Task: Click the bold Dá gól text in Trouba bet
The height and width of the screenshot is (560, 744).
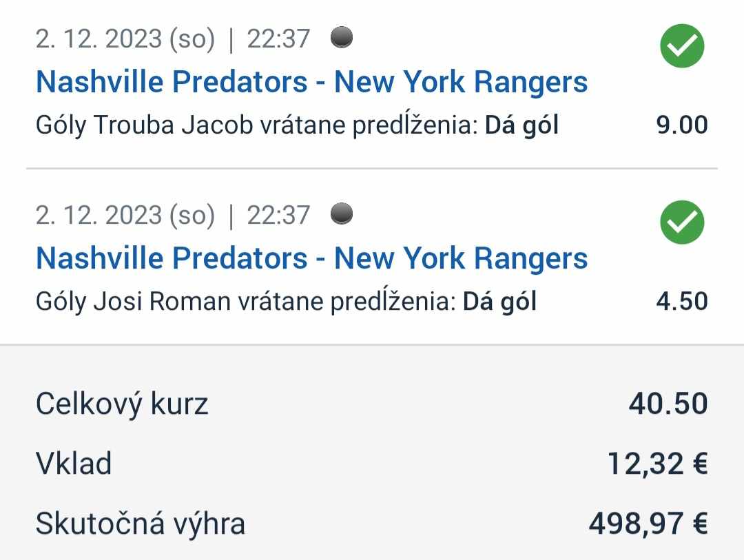Action: coord(521,125)
